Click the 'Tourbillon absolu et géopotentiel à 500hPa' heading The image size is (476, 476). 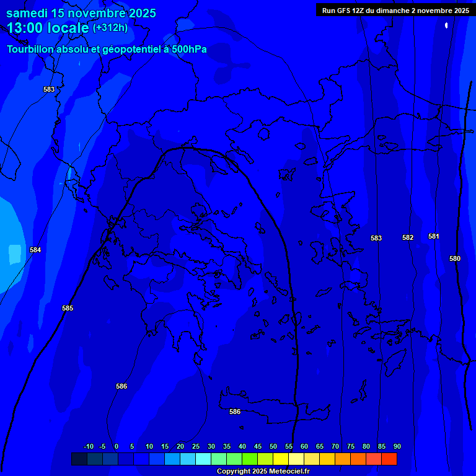(x=107, y=49)
